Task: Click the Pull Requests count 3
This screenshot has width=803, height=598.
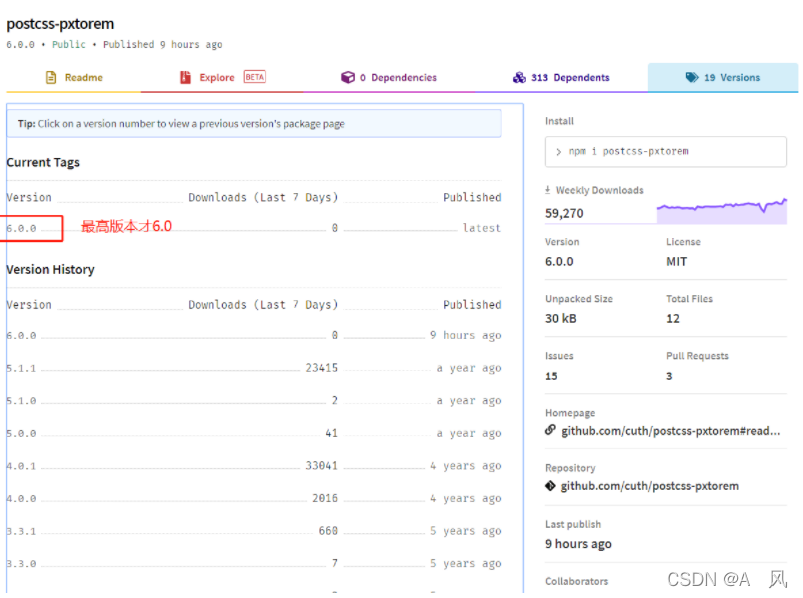Action: tap(669, 376)
